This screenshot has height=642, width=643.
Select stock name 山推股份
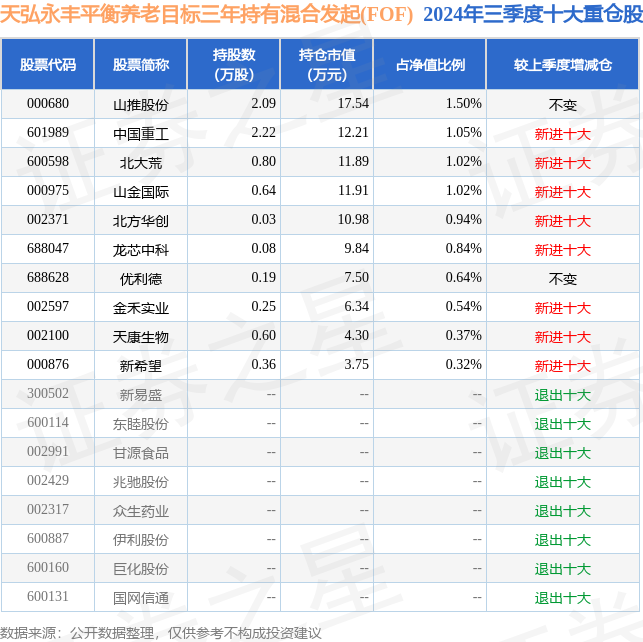(141, 105)
